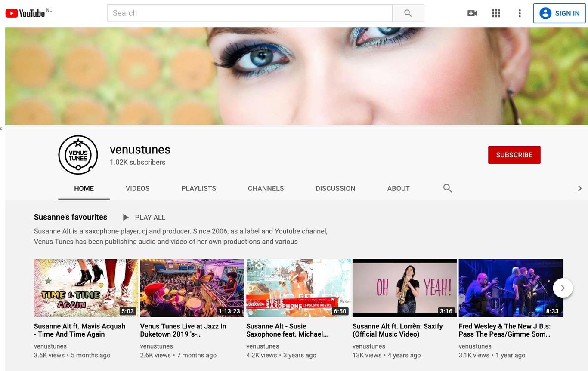Open Susie Saxophone video thumbnail
This screenshot has width=588, height=371.
(x=298, y=288)
